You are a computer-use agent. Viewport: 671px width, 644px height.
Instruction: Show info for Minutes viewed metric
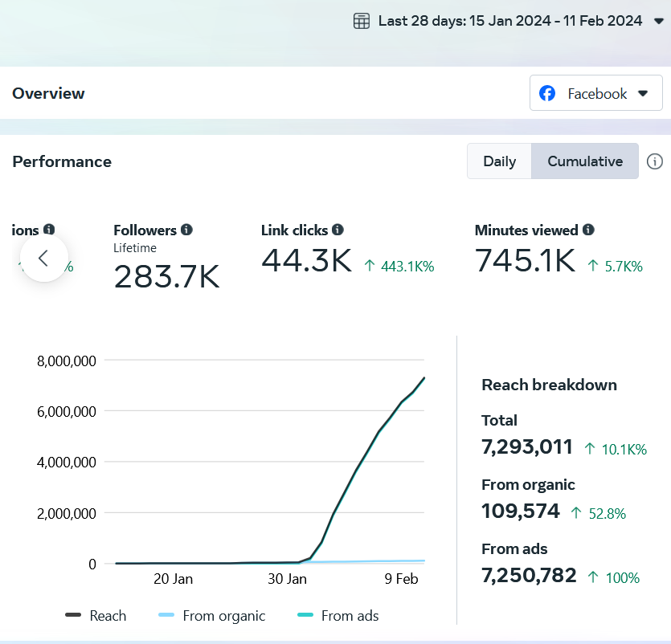click(588, 230)
